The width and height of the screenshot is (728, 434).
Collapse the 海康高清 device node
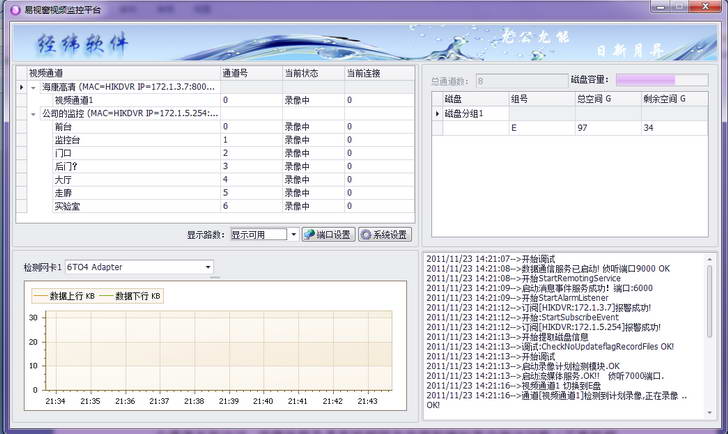click(33, 87)
